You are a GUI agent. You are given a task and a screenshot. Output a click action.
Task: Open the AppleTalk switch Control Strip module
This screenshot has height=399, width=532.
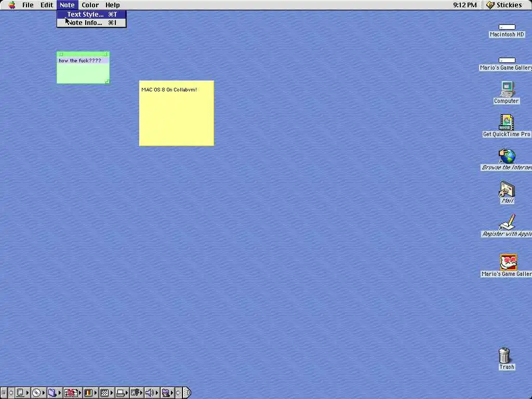click(23, 393)
